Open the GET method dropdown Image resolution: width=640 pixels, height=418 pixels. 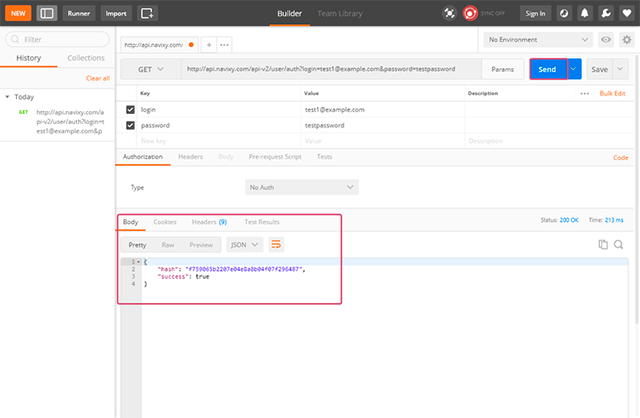pyautogui.click(x=151, y=69)
